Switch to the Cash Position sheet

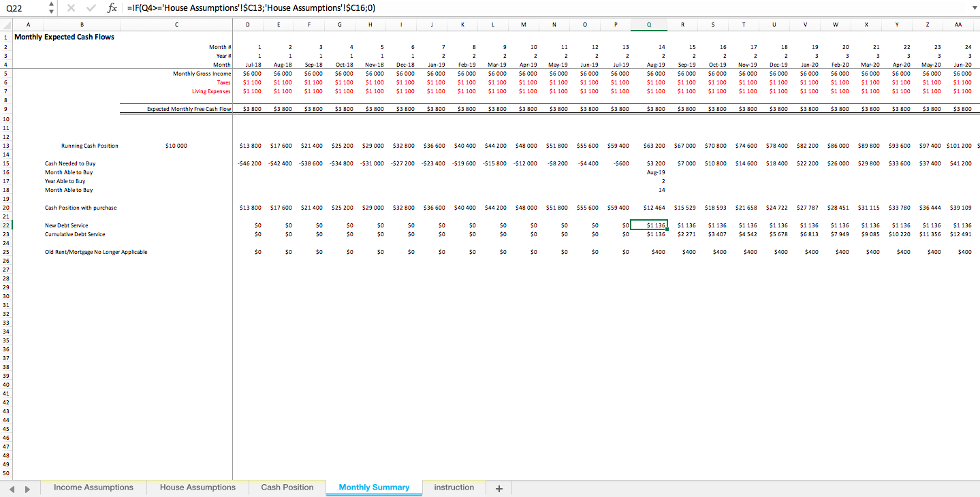click(x=286, y=487)
